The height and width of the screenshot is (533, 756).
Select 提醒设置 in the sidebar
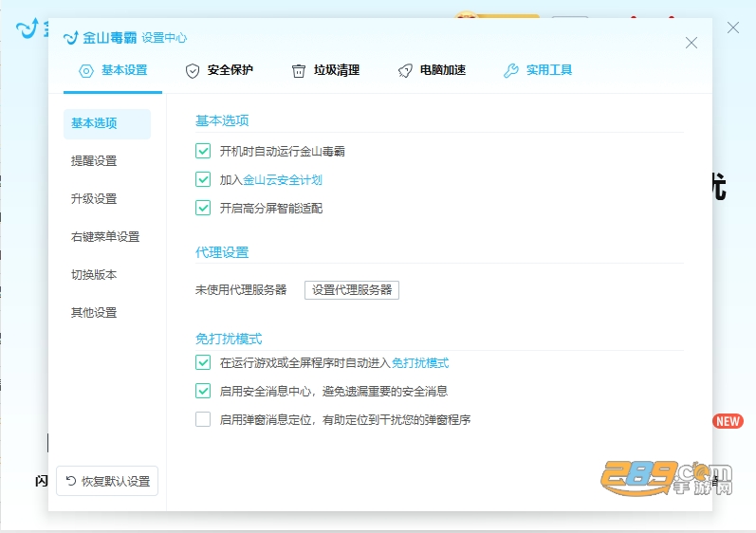pyautogui.click(x=94, y=161)
